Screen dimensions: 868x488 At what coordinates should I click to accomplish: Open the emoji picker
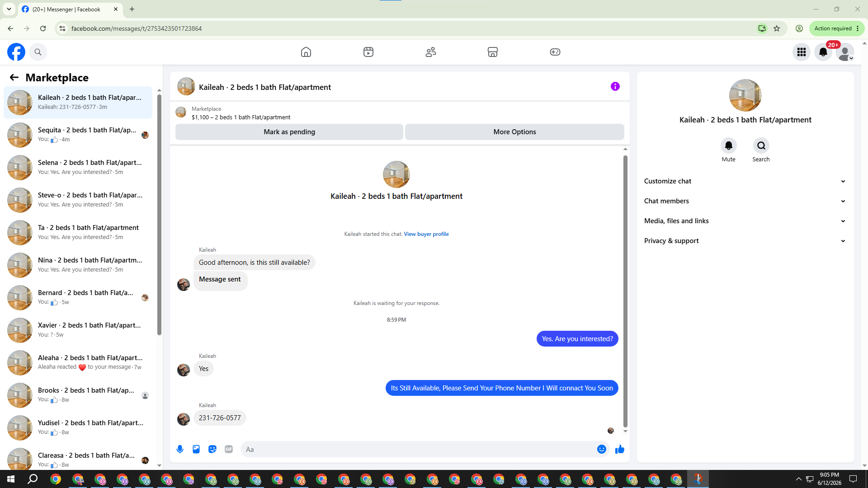602,449
